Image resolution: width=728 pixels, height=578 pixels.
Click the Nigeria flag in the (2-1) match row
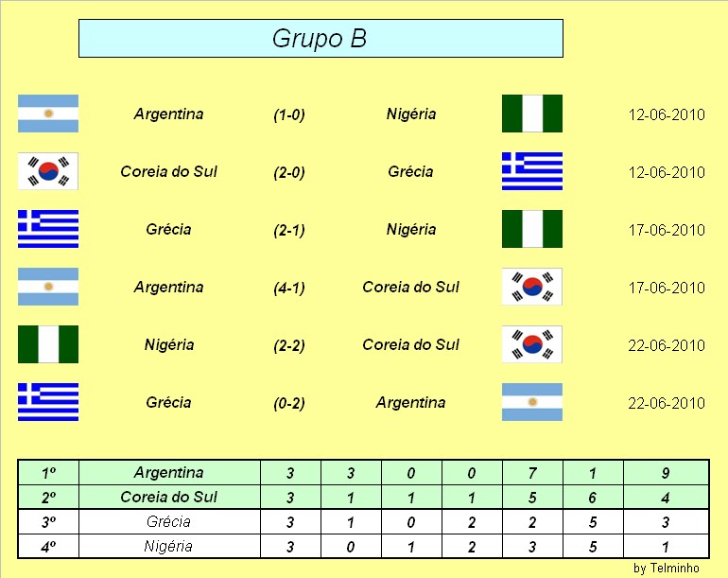pos(532,229)
